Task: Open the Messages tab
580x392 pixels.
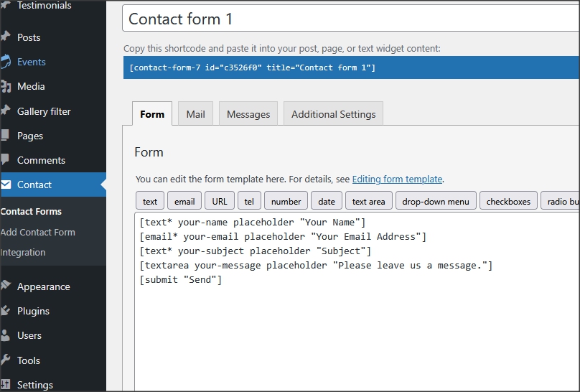Action: (x=248, y=114)
